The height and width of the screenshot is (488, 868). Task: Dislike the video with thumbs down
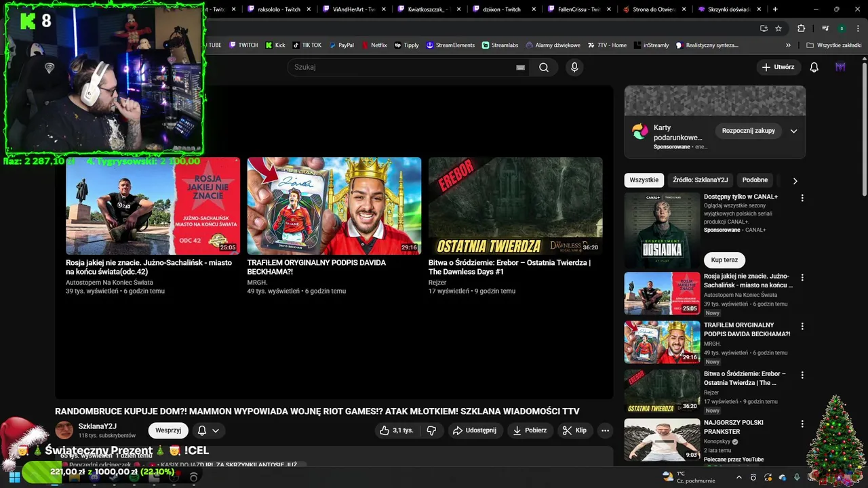pyautogui.click(x=431, y=430)
